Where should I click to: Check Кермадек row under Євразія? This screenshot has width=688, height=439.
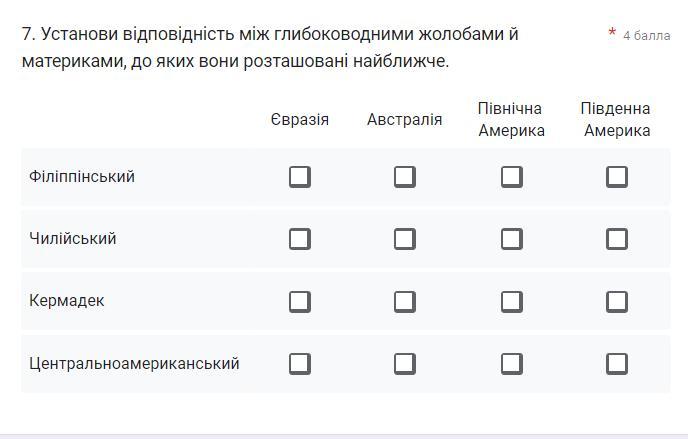coord(299,301)
